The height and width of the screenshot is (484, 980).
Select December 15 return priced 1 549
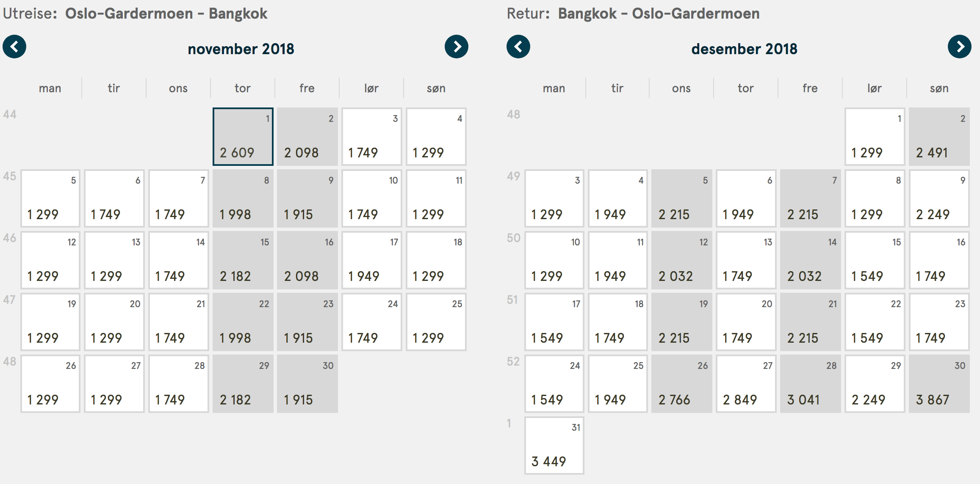875,260
